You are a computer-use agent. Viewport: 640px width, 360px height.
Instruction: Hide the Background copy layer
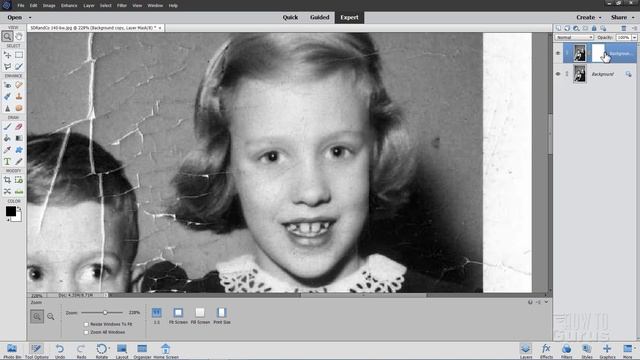pyautogui.click(x=558, y=53)
